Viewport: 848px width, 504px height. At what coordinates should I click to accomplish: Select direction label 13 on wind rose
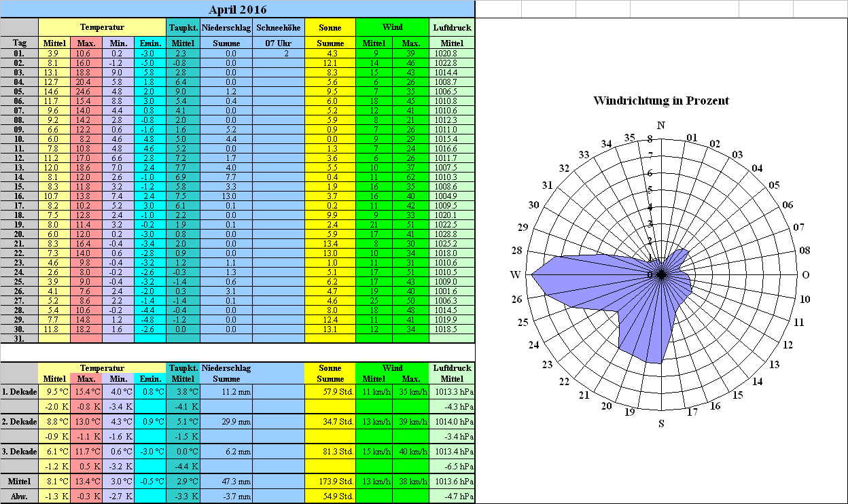tap(774, 365)
